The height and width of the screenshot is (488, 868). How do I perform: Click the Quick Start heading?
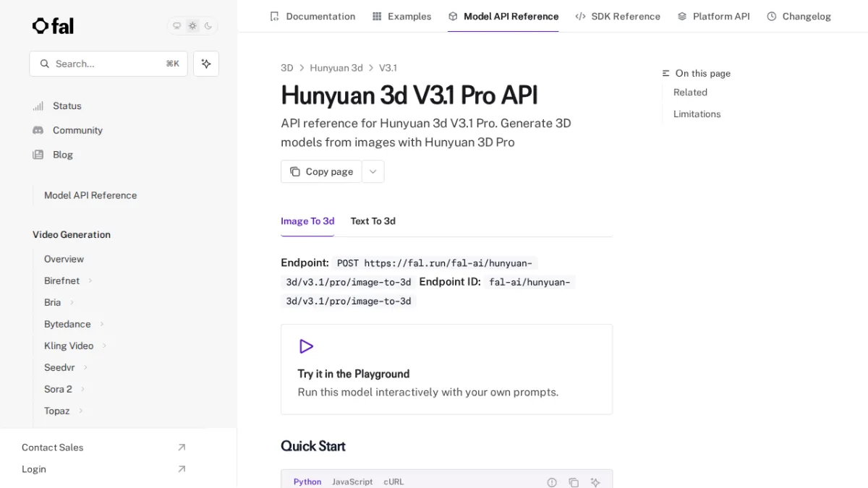pos(313,446)
